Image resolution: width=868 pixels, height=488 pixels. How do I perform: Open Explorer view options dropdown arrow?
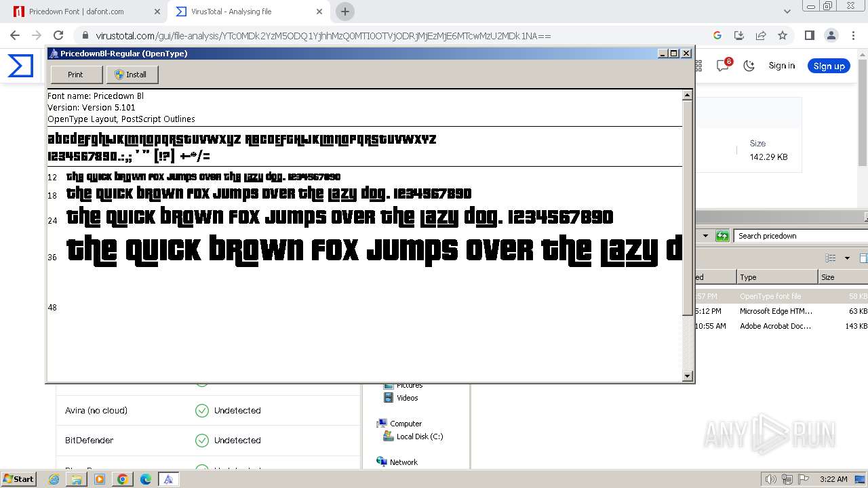[847, 258]
